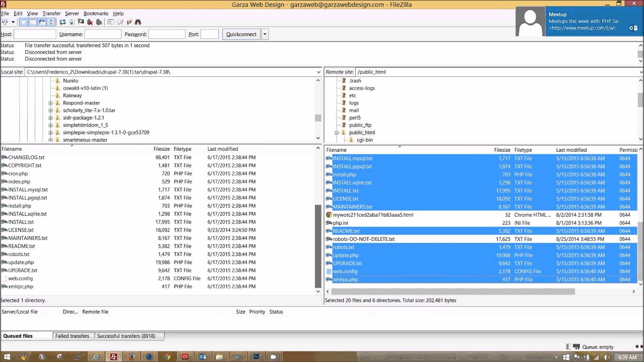Open Photoshop from the taskbar
Image resolution: width=644 pixels, height=362 pixels.
click(256, 357)
